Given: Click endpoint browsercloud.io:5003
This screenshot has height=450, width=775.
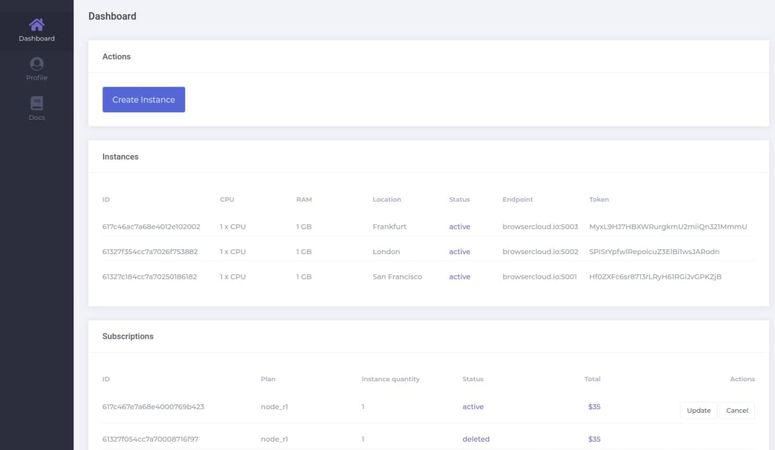Looking at the screenshot, I should click(540, 226).
